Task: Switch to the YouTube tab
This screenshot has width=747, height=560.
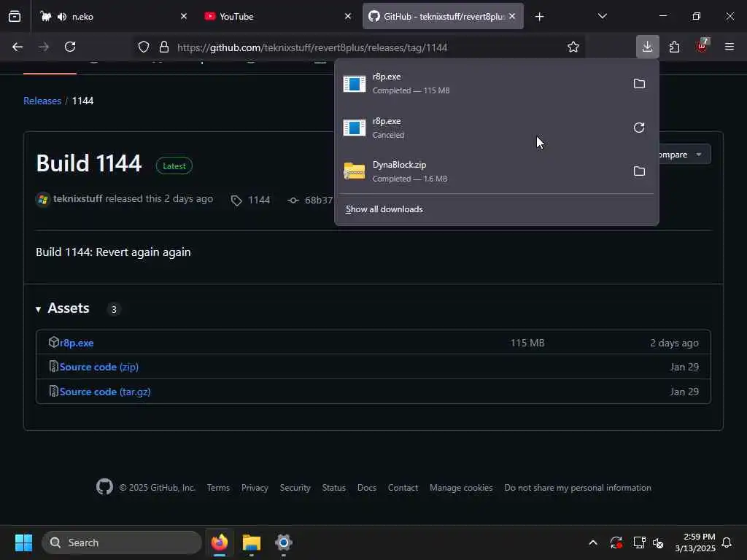Action: [277, 16]
